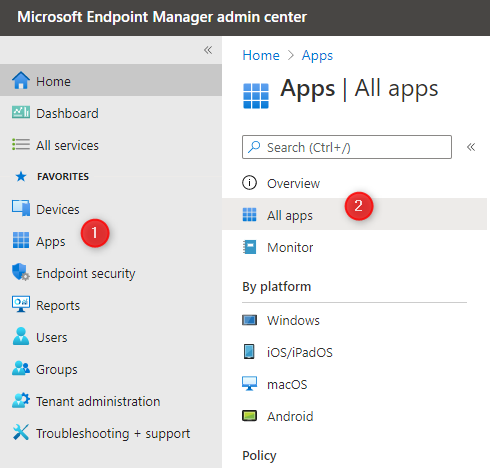This screenshot has width=490, height=468.
Task: Open the Dashboard icon in sidebar
Action: (21, 112)
